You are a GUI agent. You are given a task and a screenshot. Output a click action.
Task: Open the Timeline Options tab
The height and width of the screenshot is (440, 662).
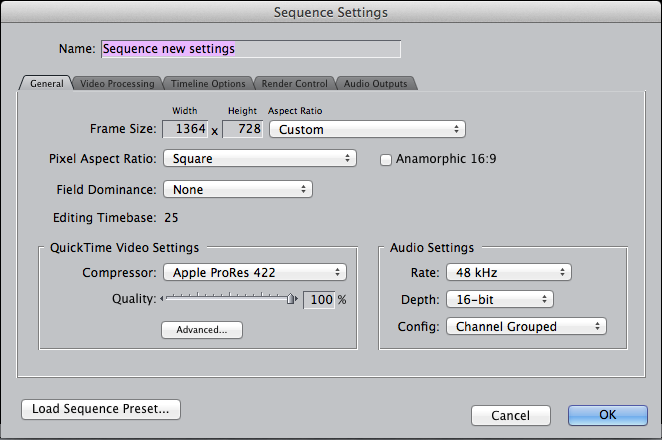207,84
